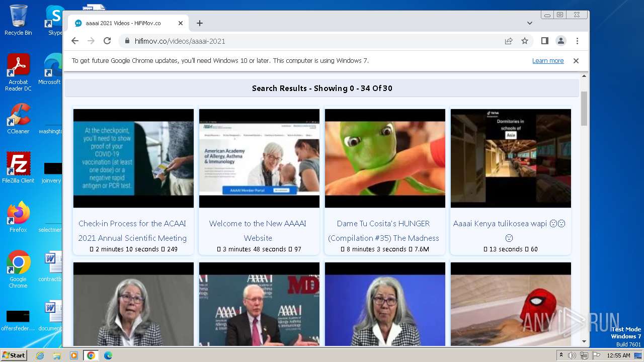Open File Explorer from taskbar

57,355
